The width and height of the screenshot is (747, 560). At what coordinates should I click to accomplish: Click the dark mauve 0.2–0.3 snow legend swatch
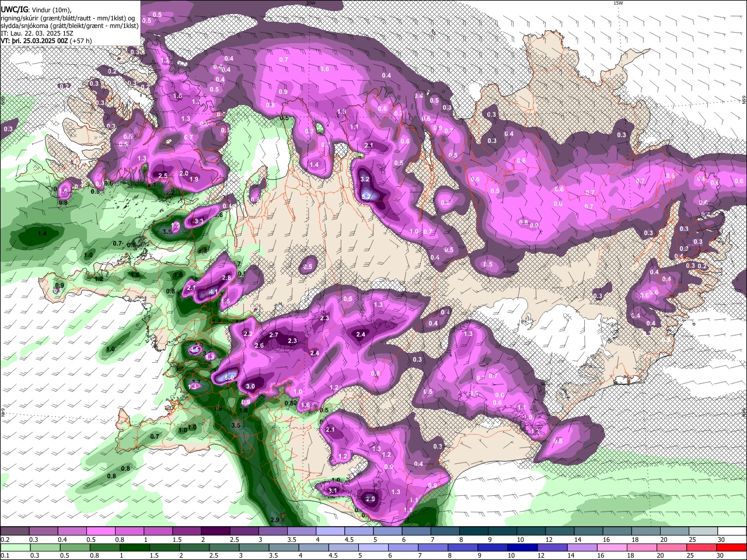[x=15, y=531]
